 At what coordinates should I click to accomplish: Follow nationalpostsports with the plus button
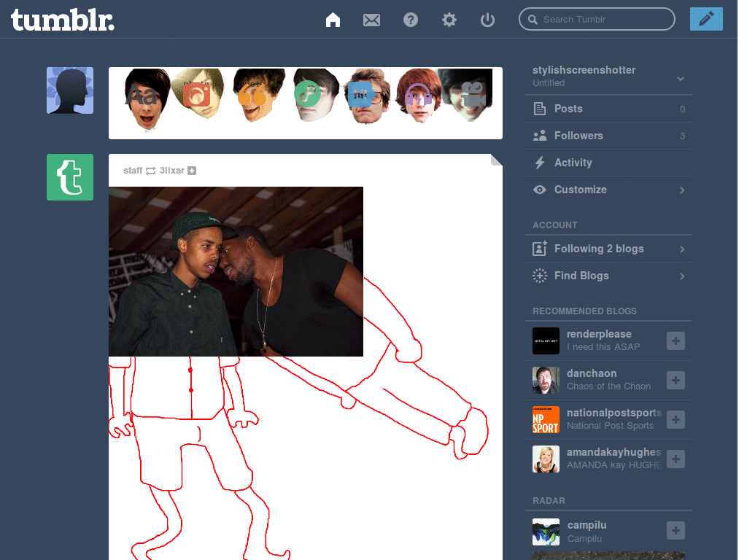pos(676,419)
